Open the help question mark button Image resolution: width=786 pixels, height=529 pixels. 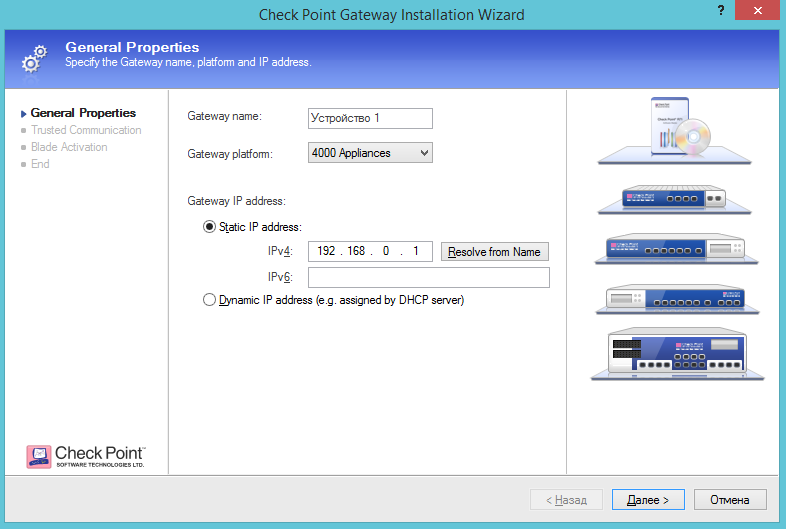[x=720, y=11]
